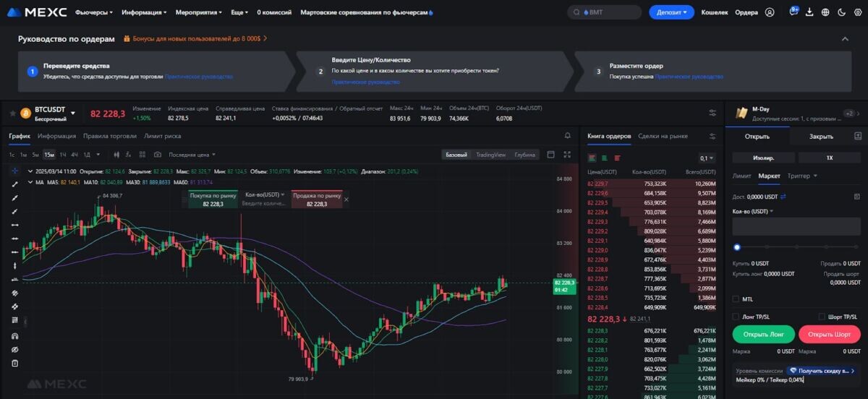Viewport: 868px width, 399px height.
Task: Show buy-only order book view icon
Action: pos(605,158)
